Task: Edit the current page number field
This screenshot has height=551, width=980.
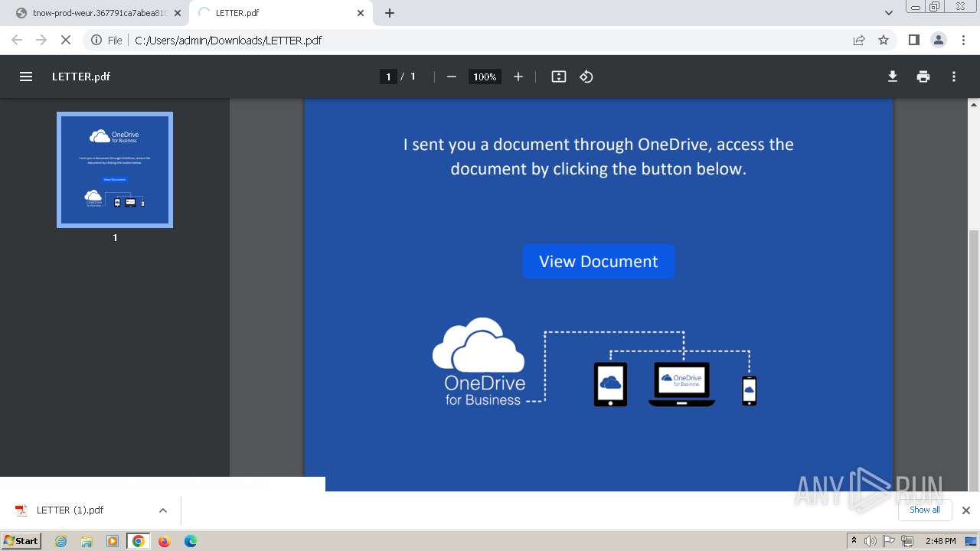Action: 388,77
